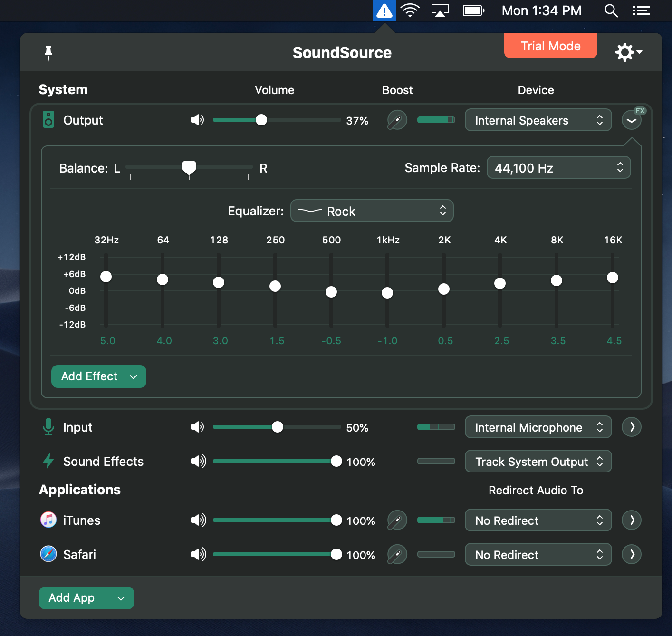Toggle the Safari boost magic wand

click(397, 554)
